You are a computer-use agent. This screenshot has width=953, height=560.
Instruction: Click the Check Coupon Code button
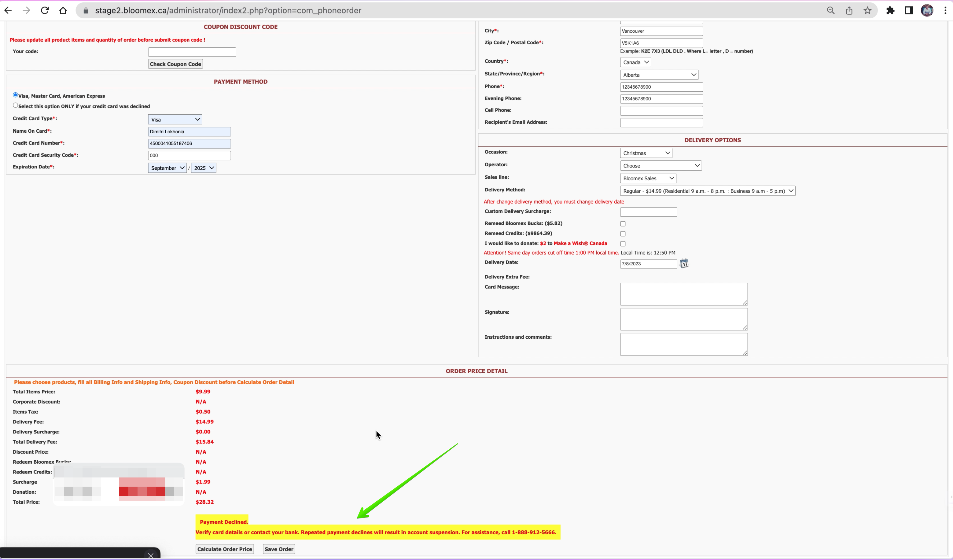(175, 64)
